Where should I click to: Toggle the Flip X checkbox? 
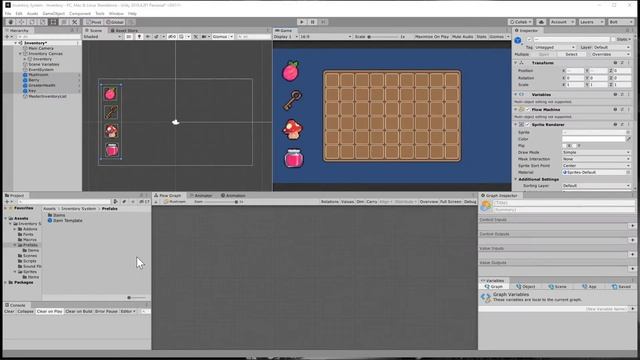(564, 146)
